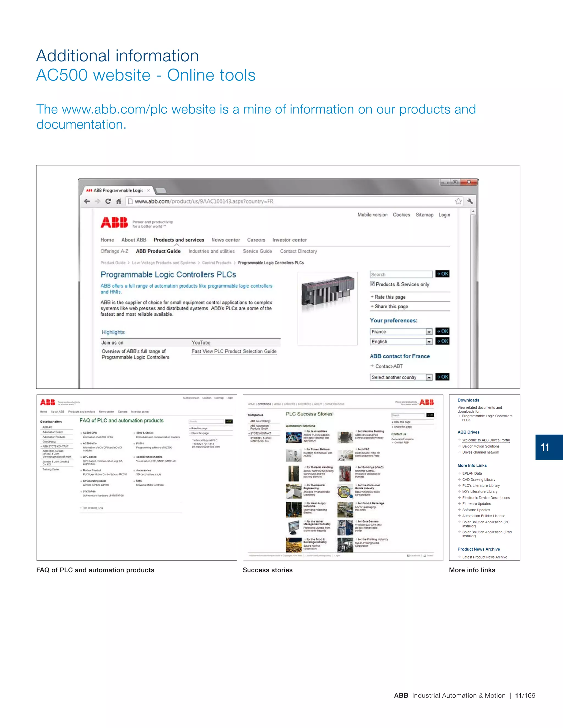
Task: Open the Electronic Device Descriptions link
Action: [x=486, y=498]
